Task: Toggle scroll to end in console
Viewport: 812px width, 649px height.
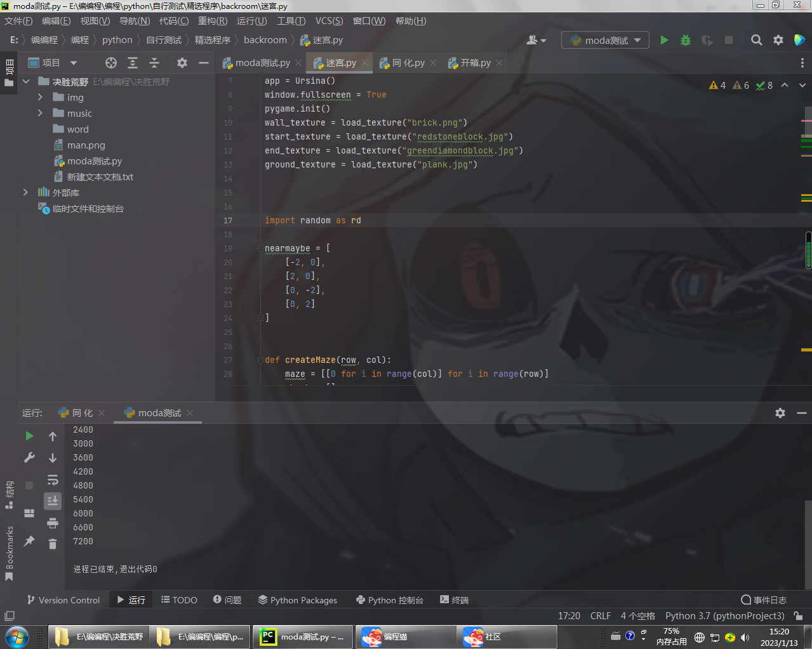Action: pyautogui.click(x=53, y=501)
